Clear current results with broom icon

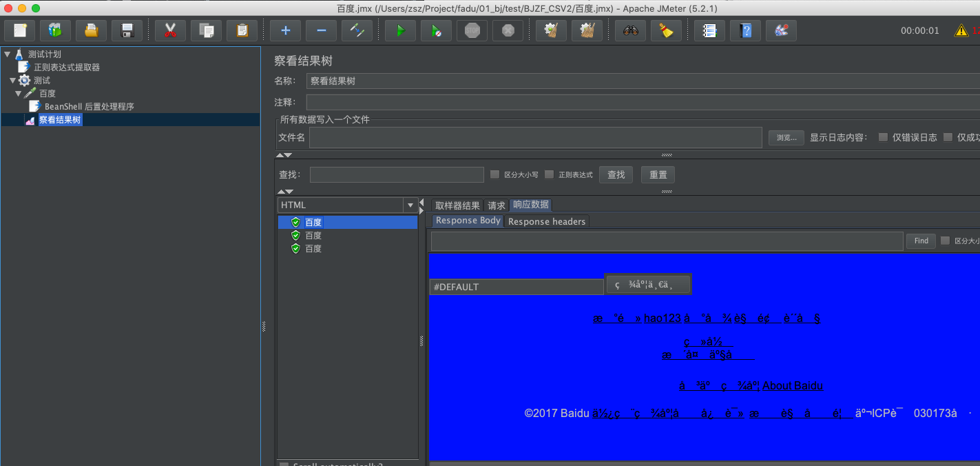[551, 30]
